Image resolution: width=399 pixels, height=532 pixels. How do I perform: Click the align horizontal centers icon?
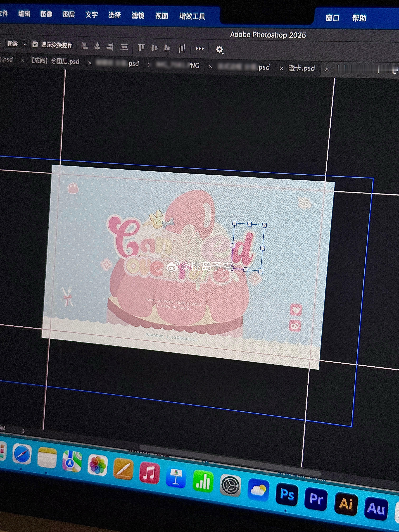pos(97,46)
